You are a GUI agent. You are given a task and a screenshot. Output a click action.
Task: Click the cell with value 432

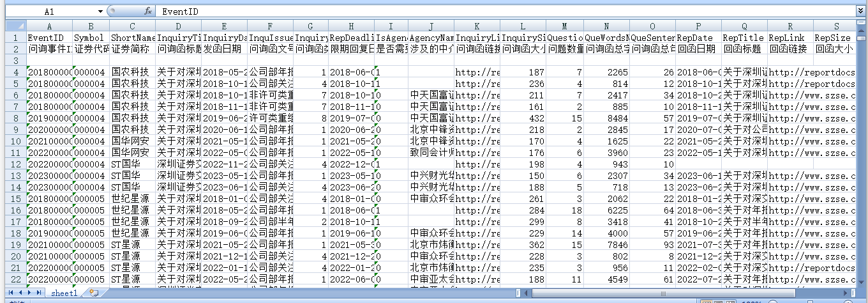click(x=523, y=118)
